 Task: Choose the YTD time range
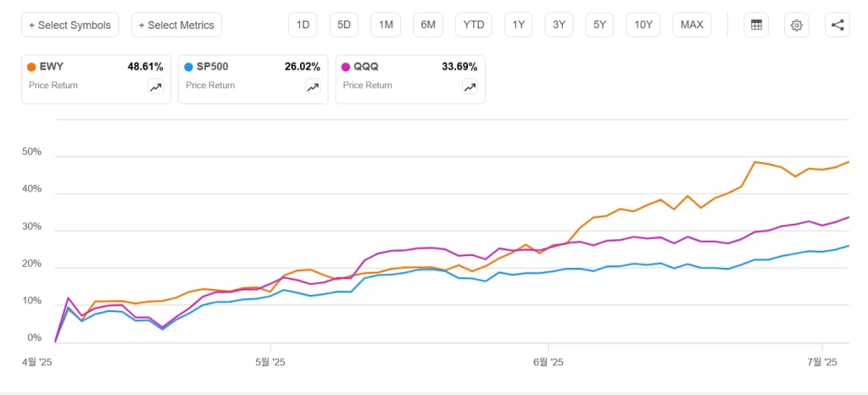[473, 25]
